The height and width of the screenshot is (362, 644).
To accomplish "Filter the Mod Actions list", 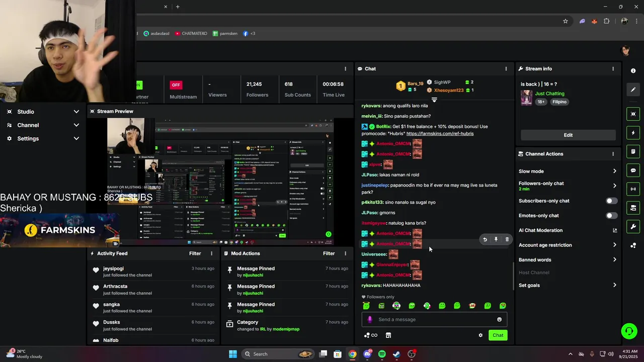I will point(329,253).
